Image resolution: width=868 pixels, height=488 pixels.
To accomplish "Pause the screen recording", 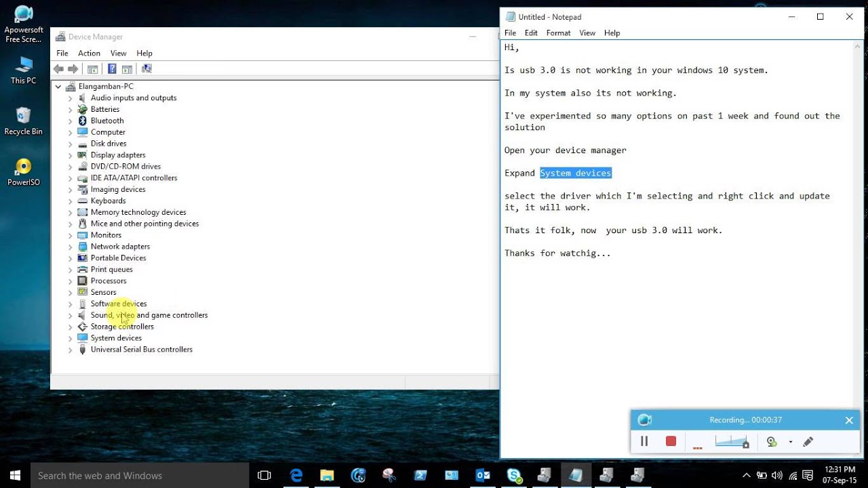I will point(644,441).
